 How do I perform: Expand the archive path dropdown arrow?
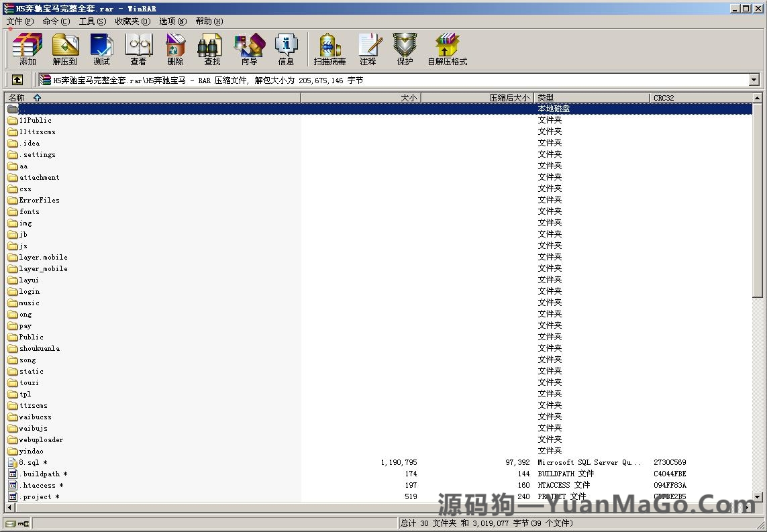[x=754, y=81]
